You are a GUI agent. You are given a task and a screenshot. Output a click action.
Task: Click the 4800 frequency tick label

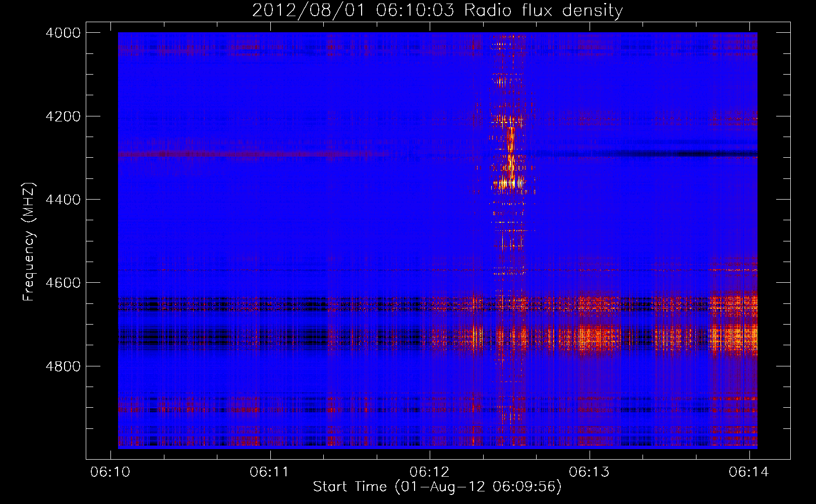[63, 366]
